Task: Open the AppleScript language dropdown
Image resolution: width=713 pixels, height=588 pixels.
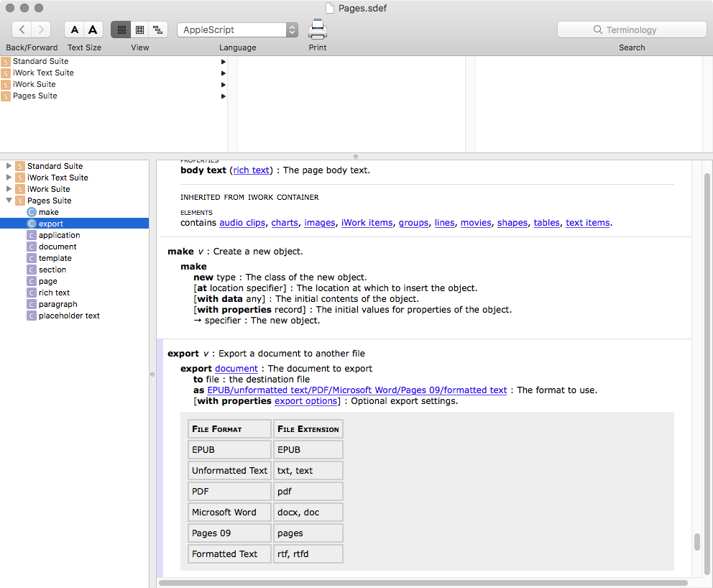Action: (237, 29)
